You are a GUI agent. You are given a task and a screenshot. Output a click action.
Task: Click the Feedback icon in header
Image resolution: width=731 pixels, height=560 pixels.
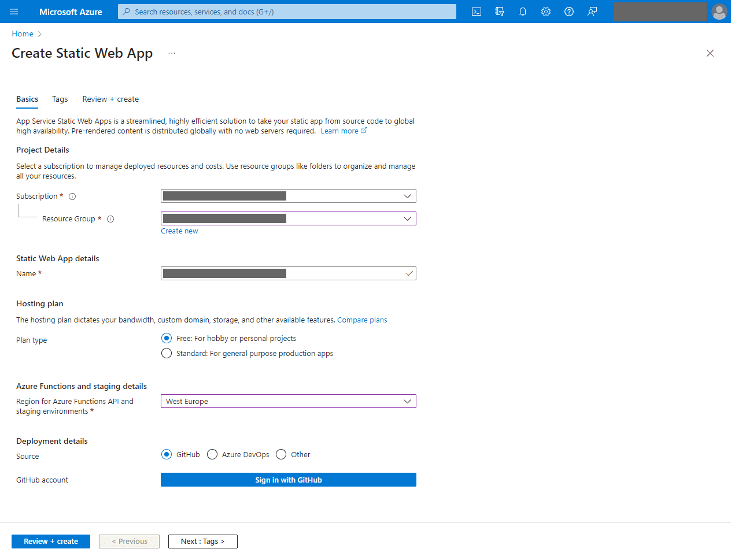click(592, 12)
